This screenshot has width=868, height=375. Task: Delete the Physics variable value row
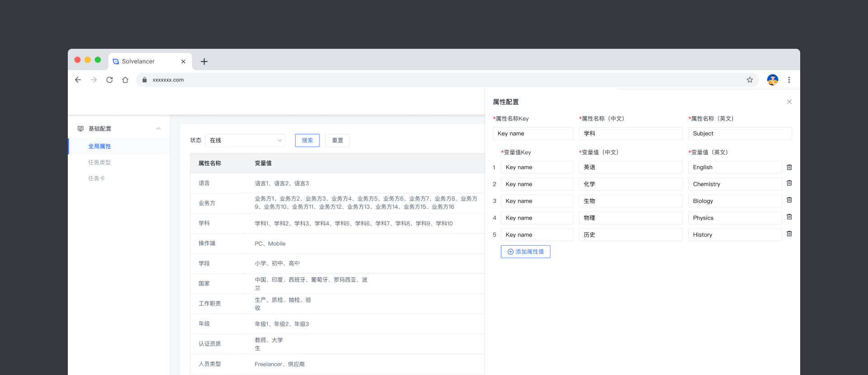tap(789, 217)
